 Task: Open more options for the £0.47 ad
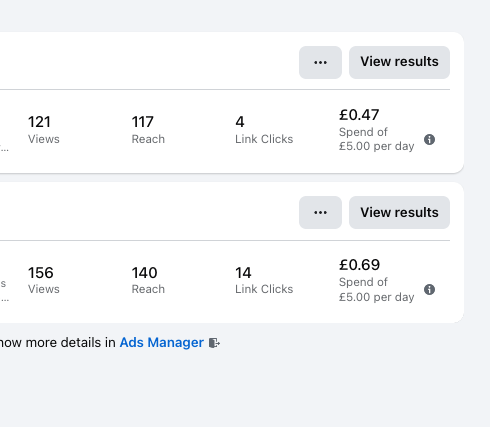pyautogui.click(x=320, y=62)
